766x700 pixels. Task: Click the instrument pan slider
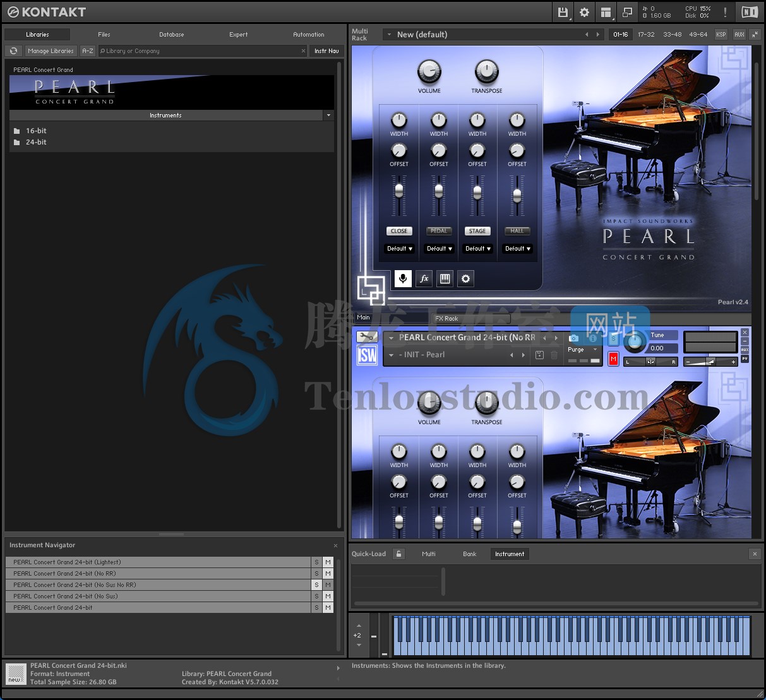point(650,362)
